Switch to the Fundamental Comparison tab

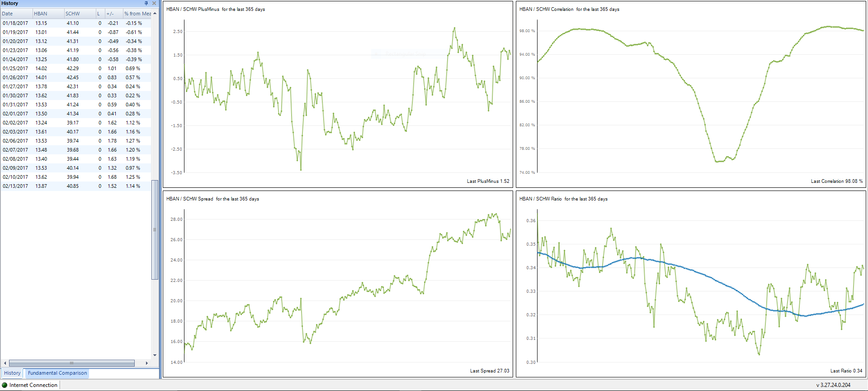pyautogui.click(x=57, y=373)
